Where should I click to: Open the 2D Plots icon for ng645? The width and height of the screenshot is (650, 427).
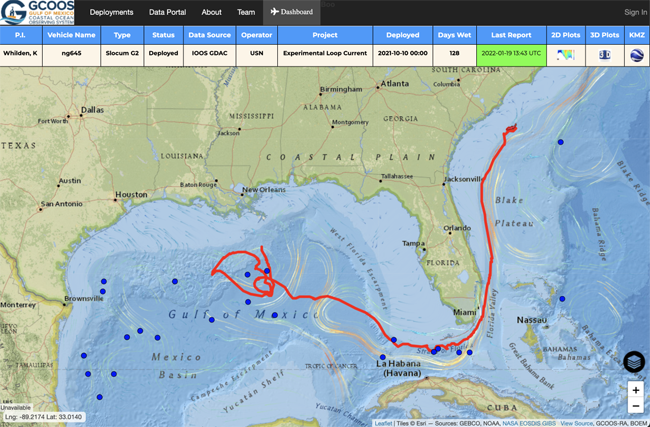[x=565, y=55]
